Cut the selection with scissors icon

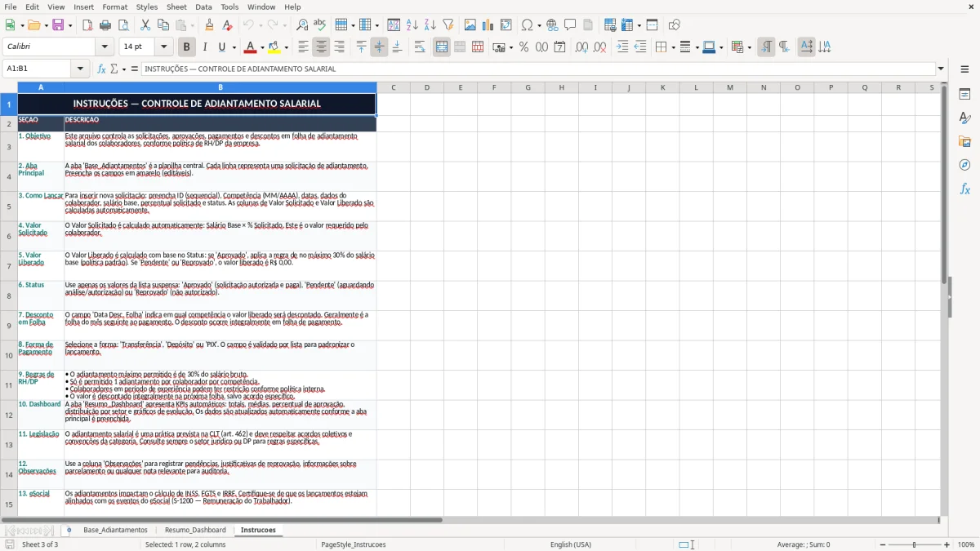pos(145,25)
